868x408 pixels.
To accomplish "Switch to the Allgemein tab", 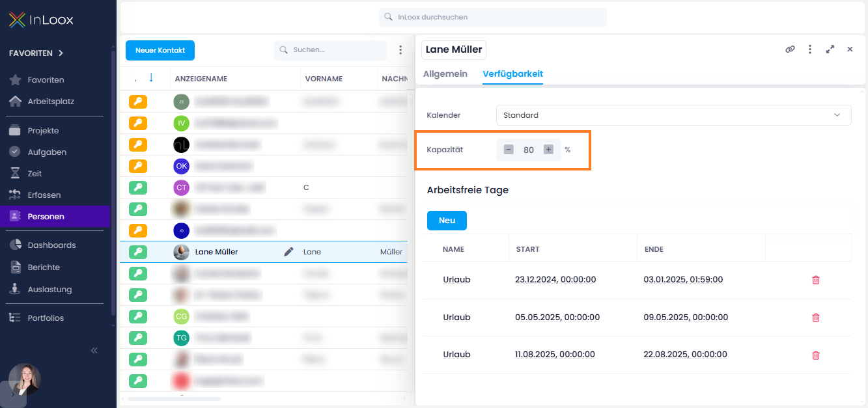I will tap(445, 74).
